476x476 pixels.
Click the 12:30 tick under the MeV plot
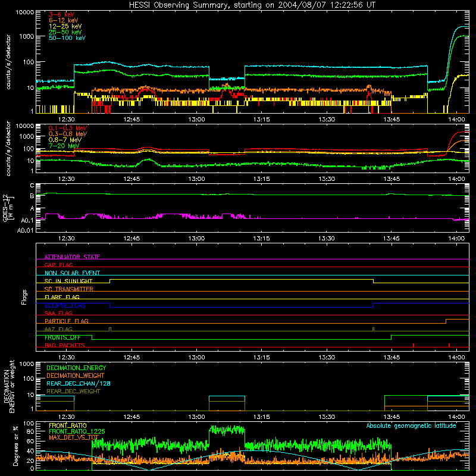tap(67, 179)
